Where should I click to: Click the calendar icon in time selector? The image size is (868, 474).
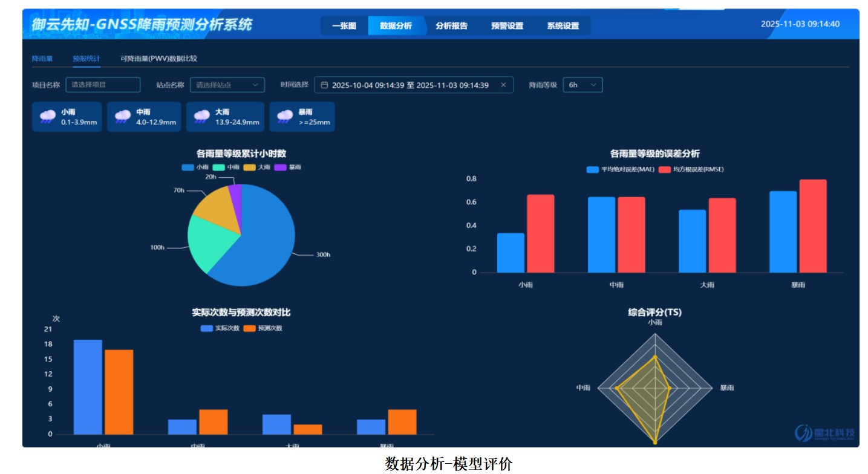pos(324,85)
